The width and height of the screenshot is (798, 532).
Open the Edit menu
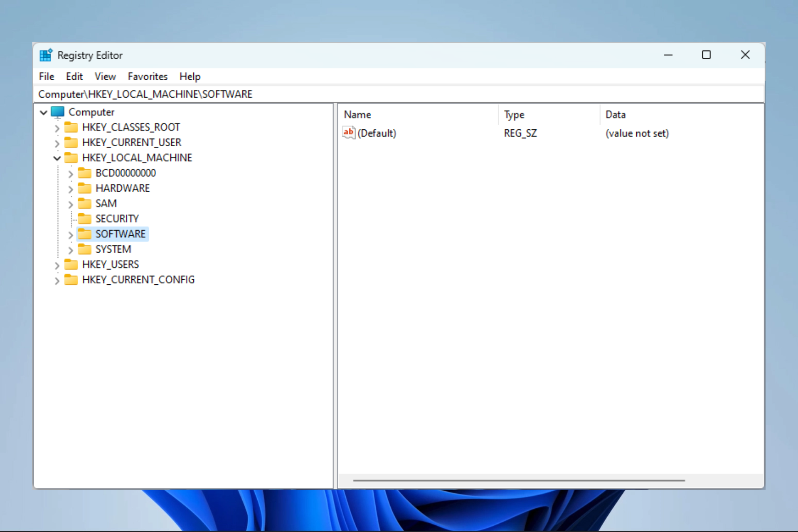[x=74, y=76]
